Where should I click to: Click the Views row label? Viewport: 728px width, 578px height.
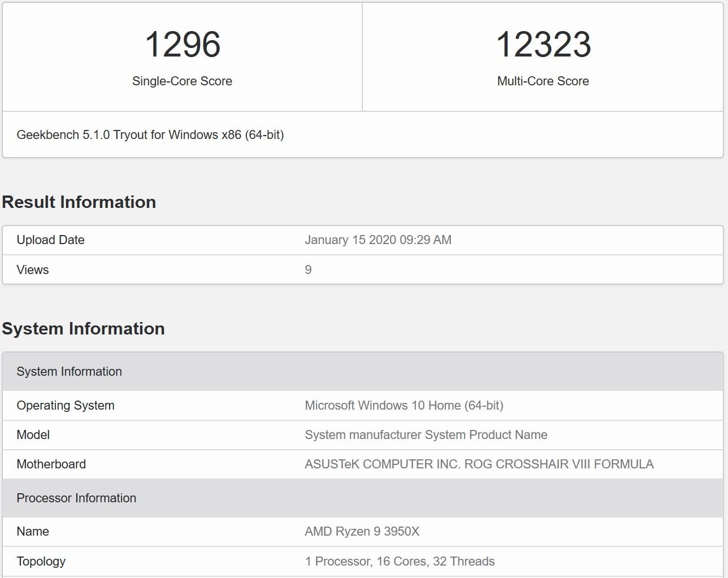pos(33,270)
